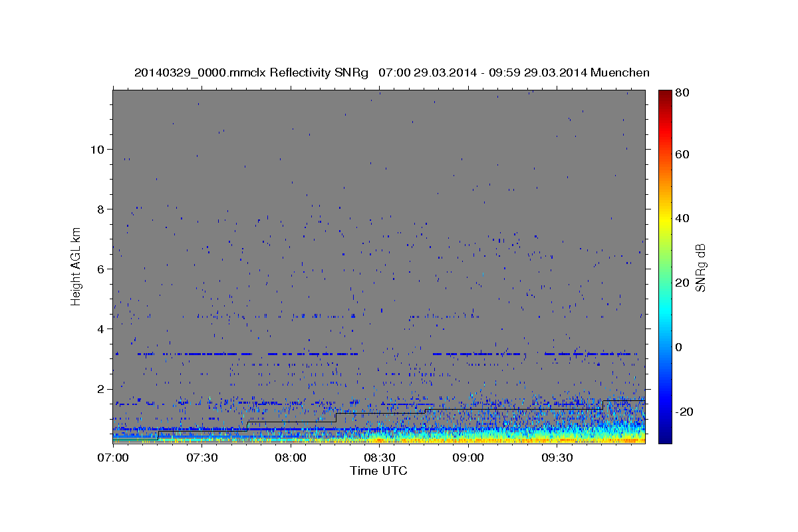Click the 'Time UTC' axis title
This screenshot has height=532, width=798.
coord(378,471)
